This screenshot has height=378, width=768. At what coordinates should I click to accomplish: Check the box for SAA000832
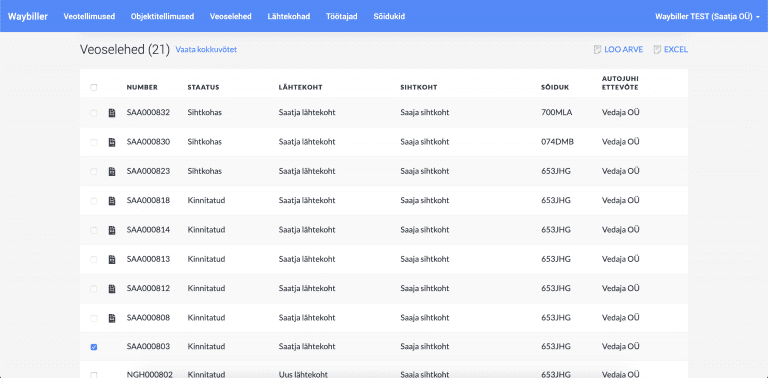point(94,113)
